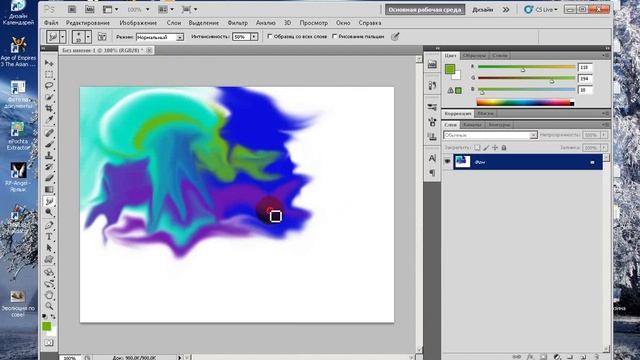Select the Gradient tool
Viewport: 640px width, 360px height.
click(x=49, y=190)
